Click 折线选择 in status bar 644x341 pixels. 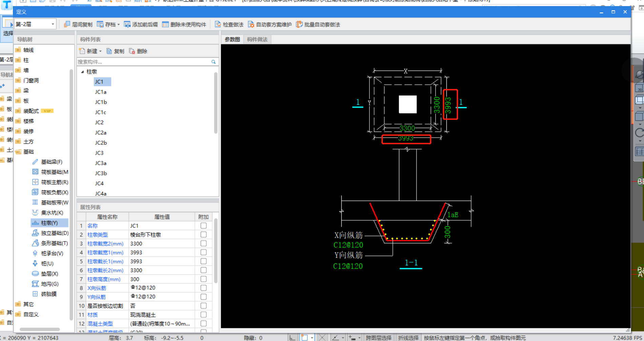click(x=408, y=338)
